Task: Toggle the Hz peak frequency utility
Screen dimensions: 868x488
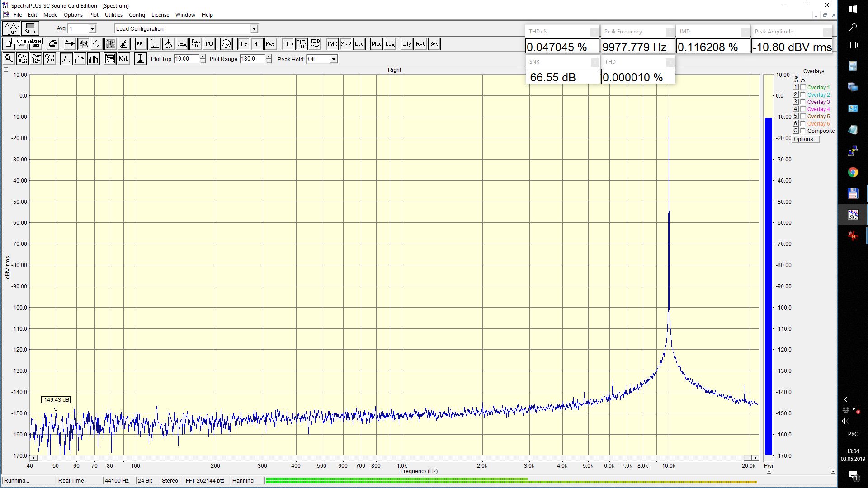Action: (244, 44)
